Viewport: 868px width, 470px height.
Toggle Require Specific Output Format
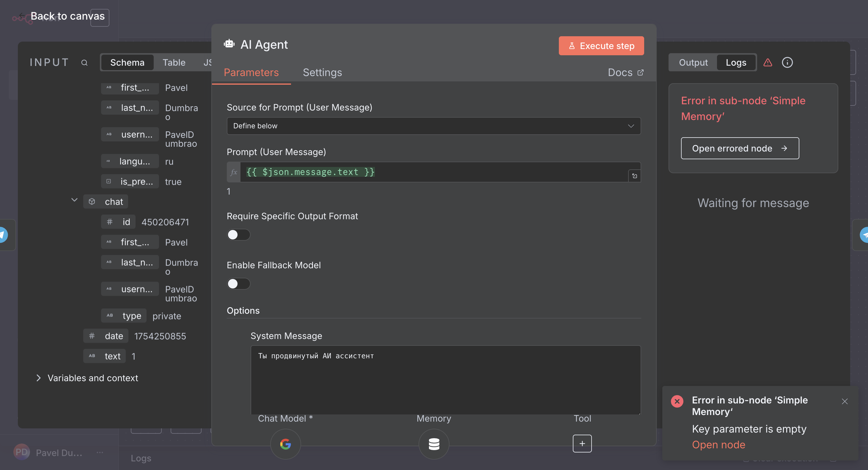(x=238, y=235)
